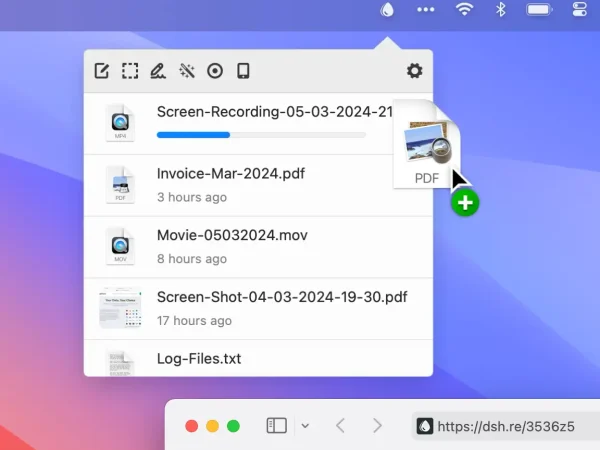This screenshot has height=450, width=600.
Task: Select the capture area selection icon
Action: [130, 71]
